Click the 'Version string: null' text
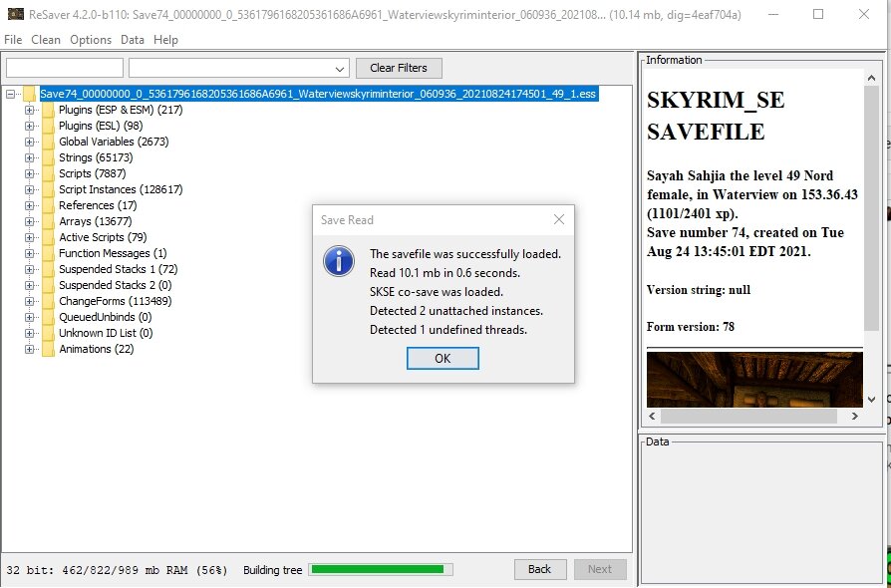 point(699,290)
